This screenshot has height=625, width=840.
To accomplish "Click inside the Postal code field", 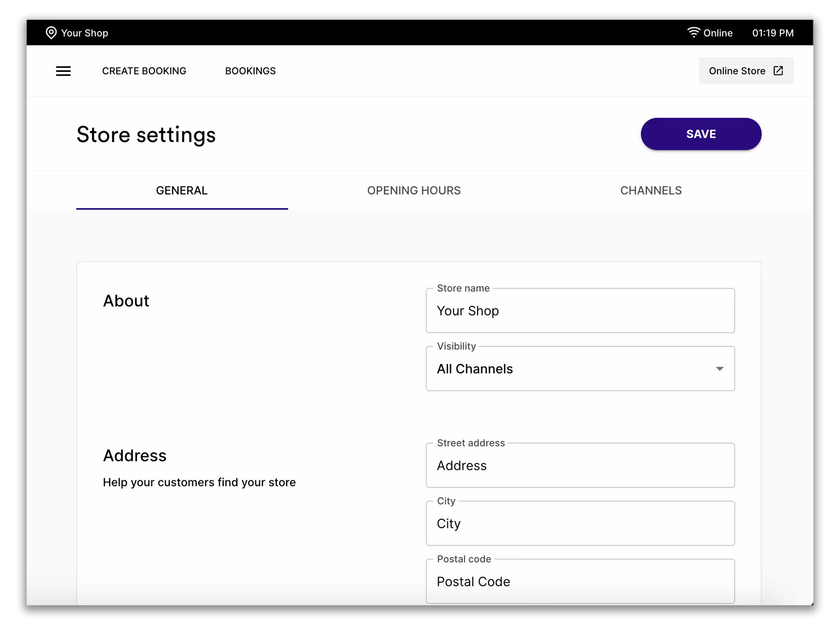I will 580,582.
